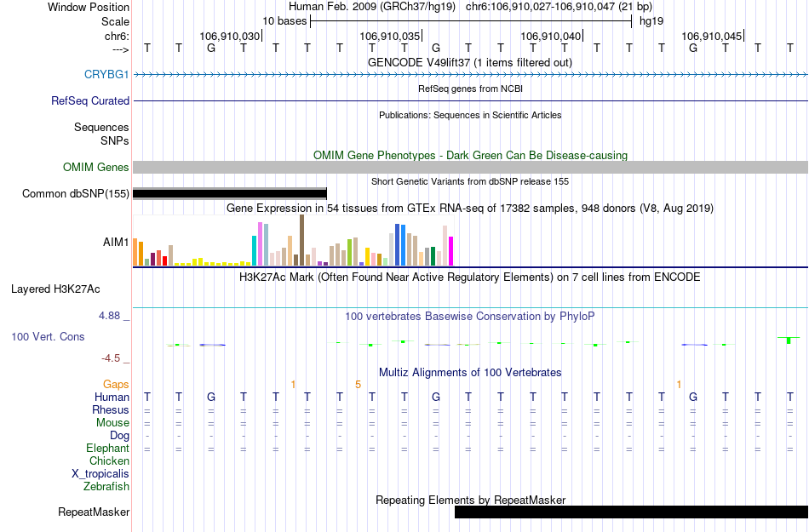The width and height of the screenshot is (809, 532).
Task: Click the strand direction arrow label
Action: 120,49
